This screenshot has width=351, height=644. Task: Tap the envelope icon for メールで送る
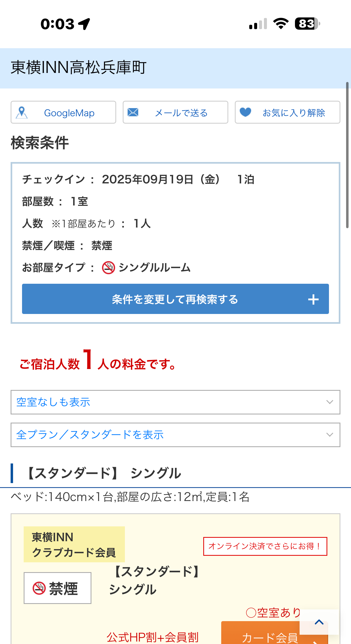tap(133, 112)
